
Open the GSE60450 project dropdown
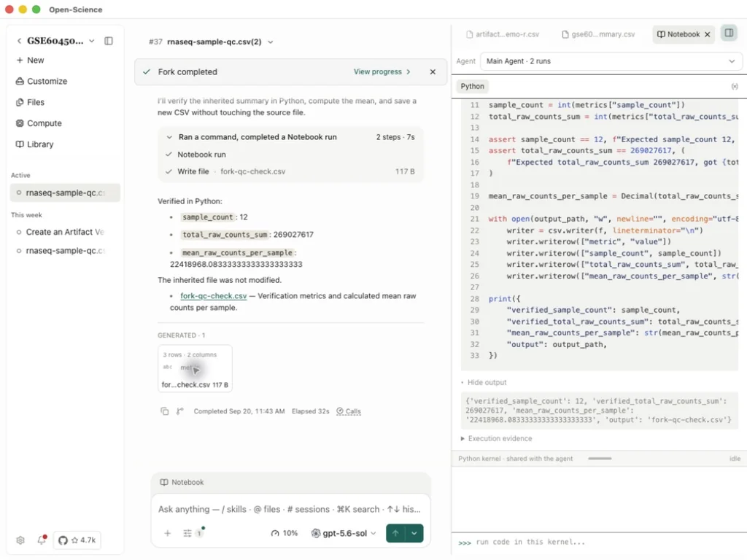91,41
